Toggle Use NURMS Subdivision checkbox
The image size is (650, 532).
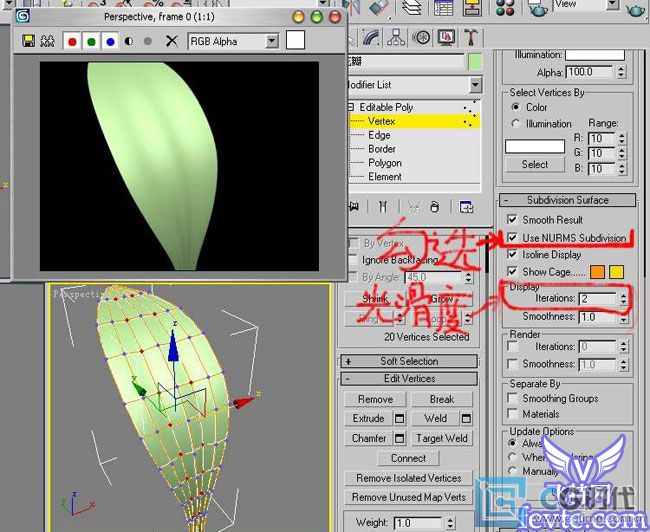[512, 238]
